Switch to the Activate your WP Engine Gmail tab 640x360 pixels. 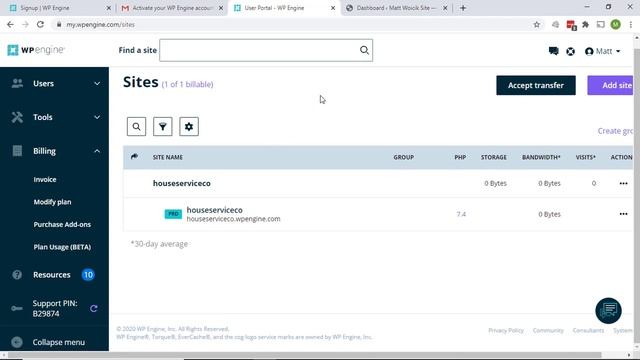click(172, 8)
